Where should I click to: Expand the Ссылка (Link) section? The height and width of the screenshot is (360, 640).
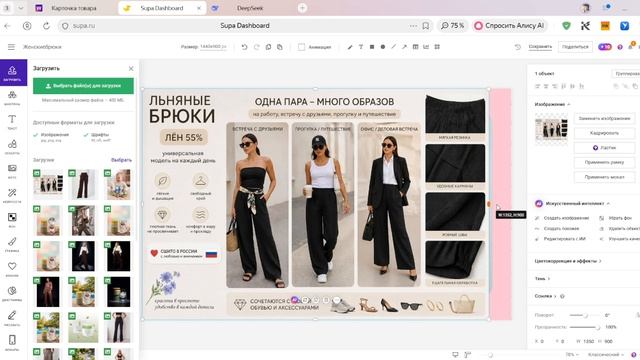pos(546,296)
